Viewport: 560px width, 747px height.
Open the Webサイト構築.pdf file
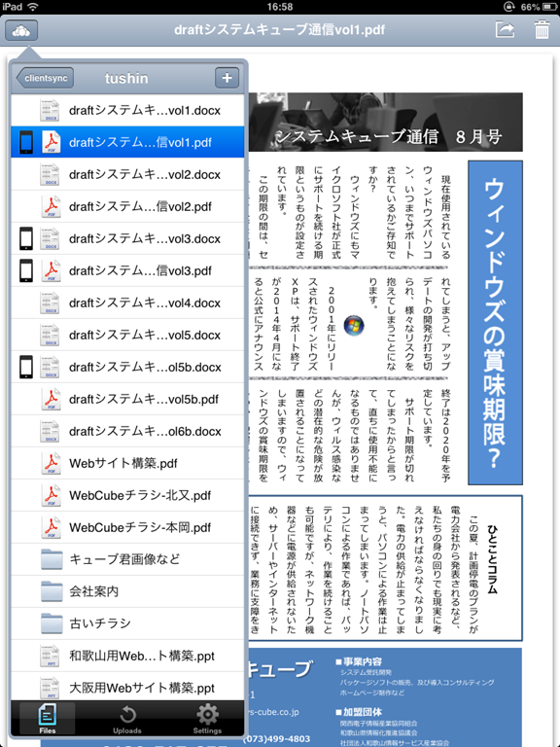[127, 463]
